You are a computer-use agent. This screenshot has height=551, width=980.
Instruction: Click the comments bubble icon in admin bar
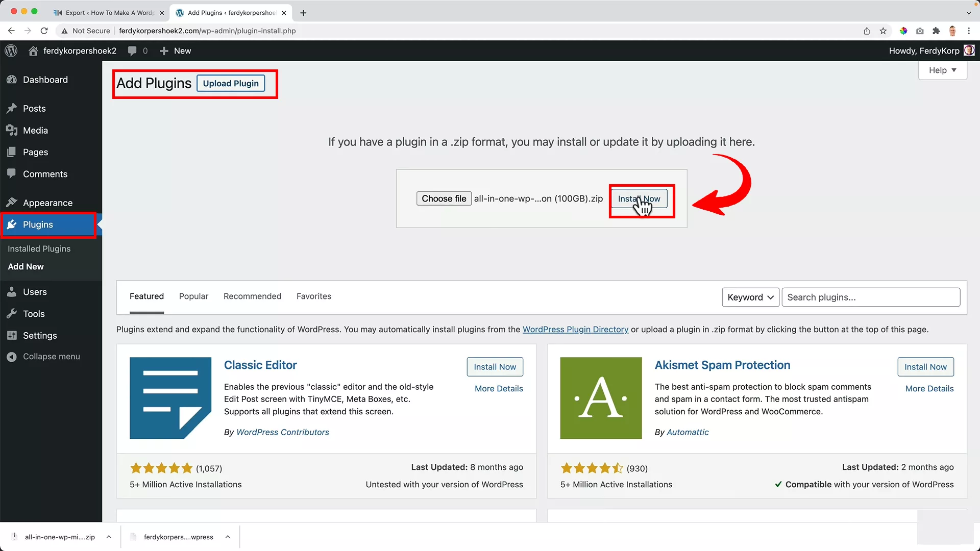(132, 51)
